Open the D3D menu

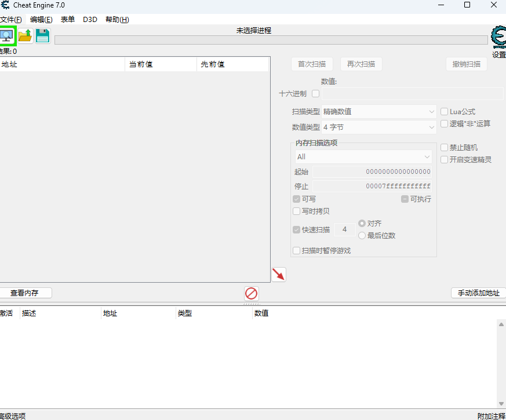90,19
